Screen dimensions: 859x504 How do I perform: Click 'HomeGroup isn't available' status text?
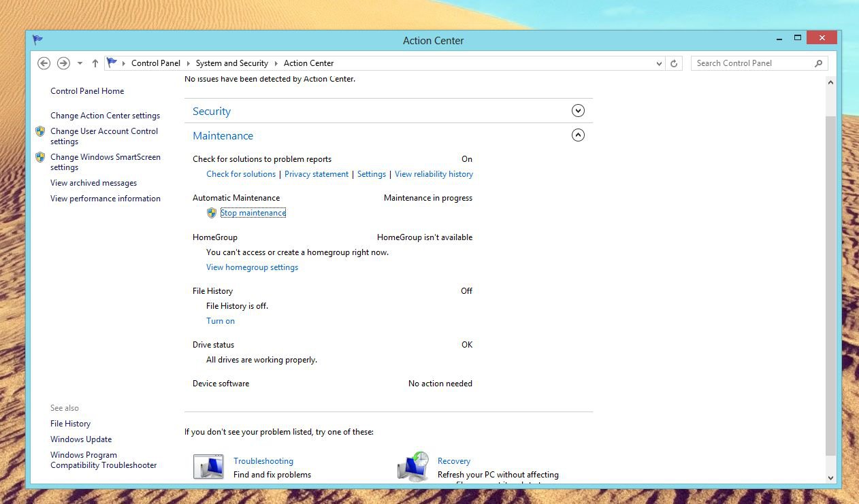pyautogui.click(x=425, y=237)
